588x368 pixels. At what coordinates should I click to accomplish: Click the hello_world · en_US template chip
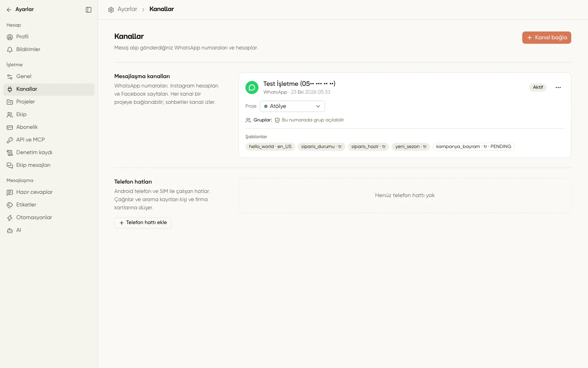[270, 147]
